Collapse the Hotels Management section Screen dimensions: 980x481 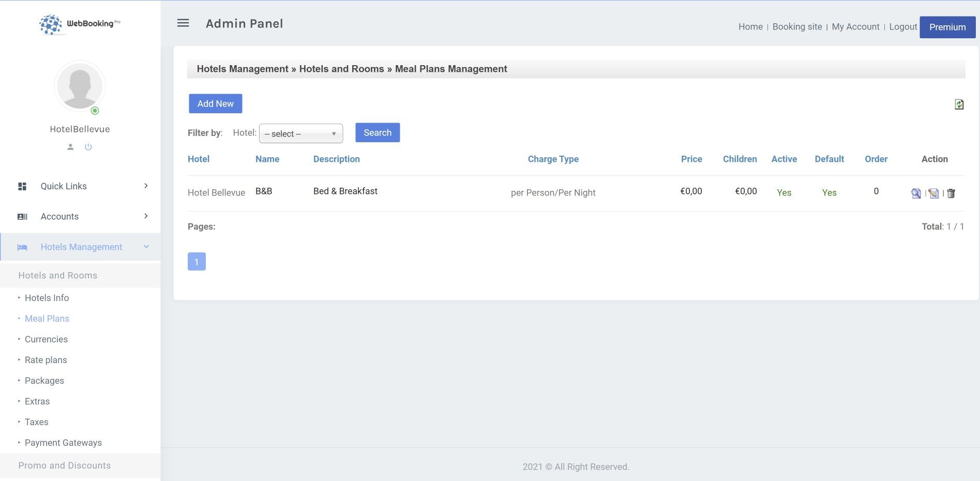pyautogui.click(x=80, y=247)
